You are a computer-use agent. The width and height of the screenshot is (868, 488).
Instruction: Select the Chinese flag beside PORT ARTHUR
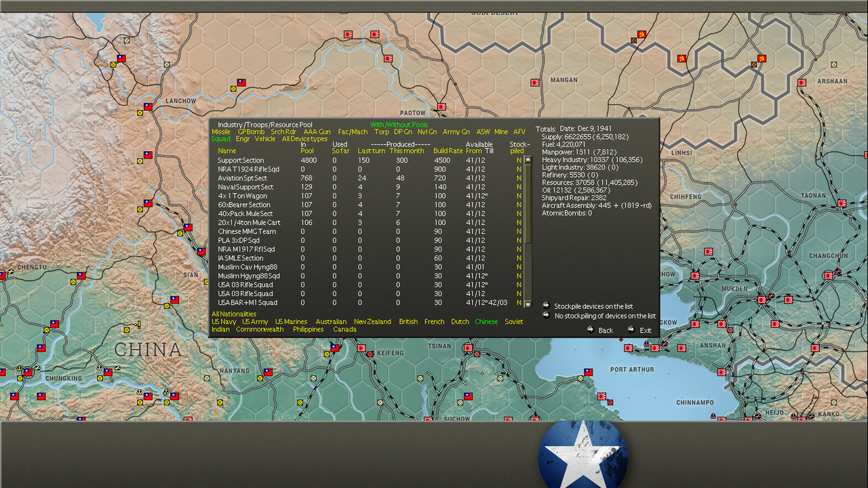588,372
